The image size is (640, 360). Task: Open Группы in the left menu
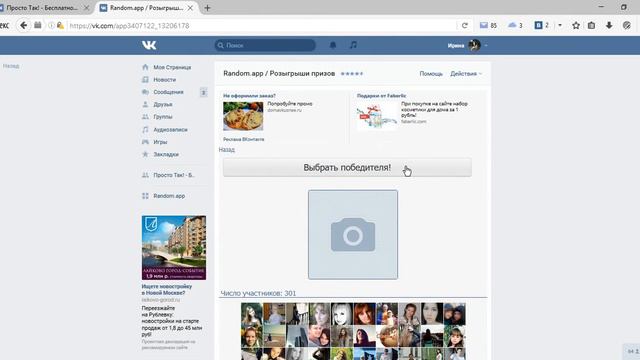[x=163, y=117]
